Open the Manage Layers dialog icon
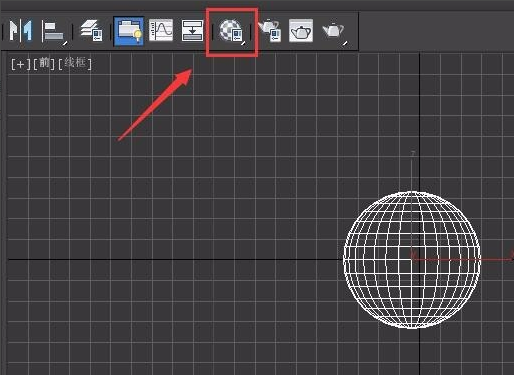Image resolution: width=514 pixels, height=375 pixels. coord(91,30)
